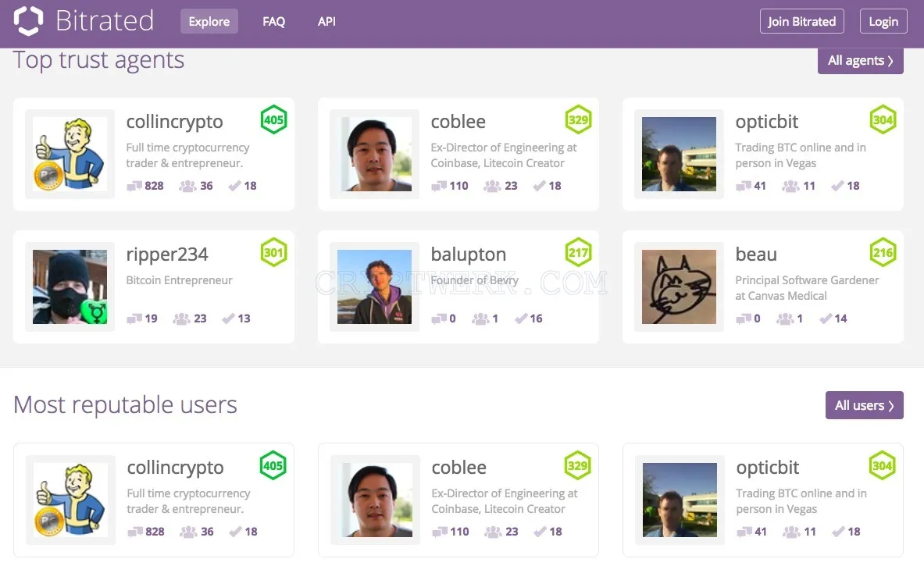The height and width of the screenshot is (566, 924).
Task: Open the balupton profile name
Action: point(469,255)
